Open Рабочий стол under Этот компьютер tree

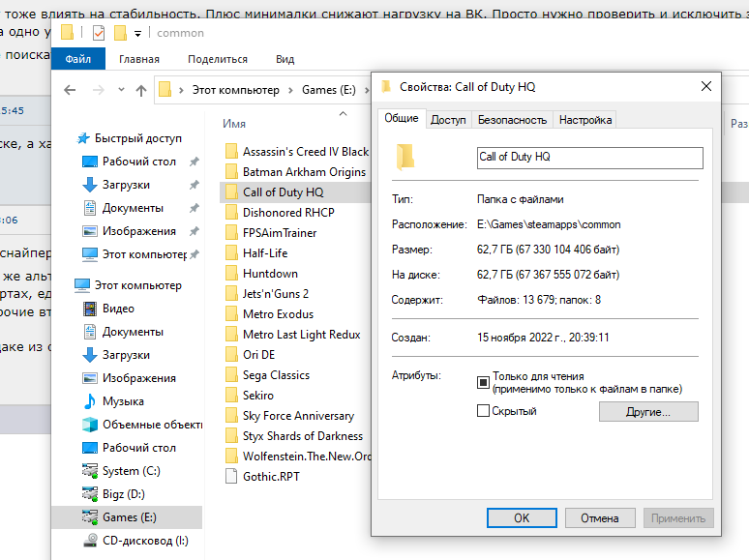[x=139, y=448]
